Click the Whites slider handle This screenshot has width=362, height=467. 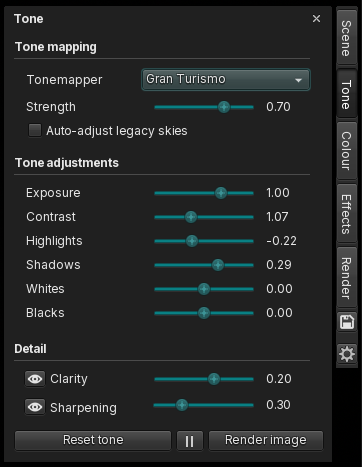(204, 289)
